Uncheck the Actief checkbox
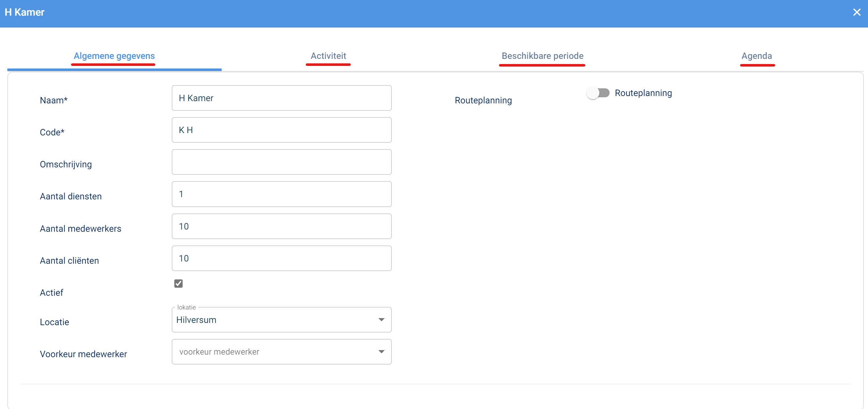The image size is (868, 409). 178,284
